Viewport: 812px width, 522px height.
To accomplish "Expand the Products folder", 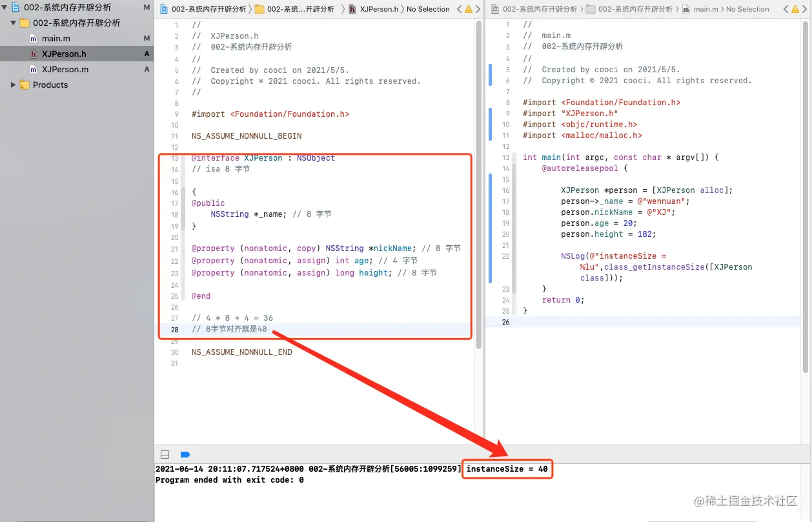I will point(13,85).
